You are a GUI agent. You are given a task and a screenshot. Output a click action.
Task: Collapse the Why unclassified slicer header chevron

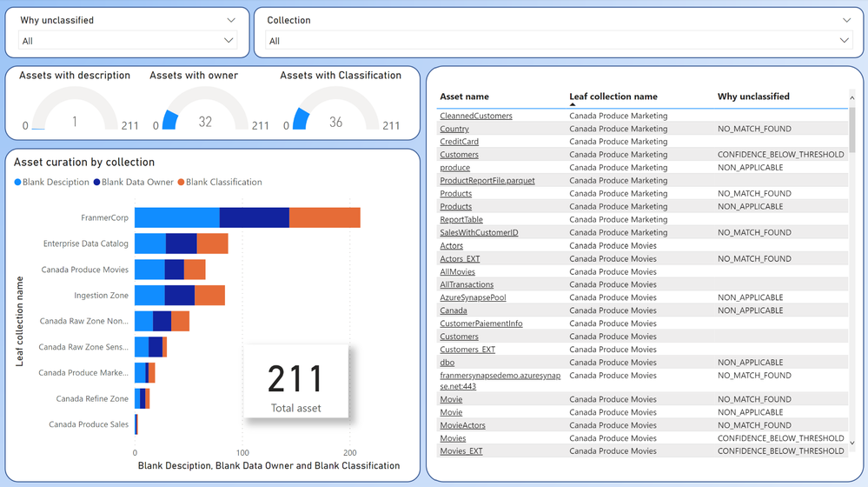click(231, 20)
